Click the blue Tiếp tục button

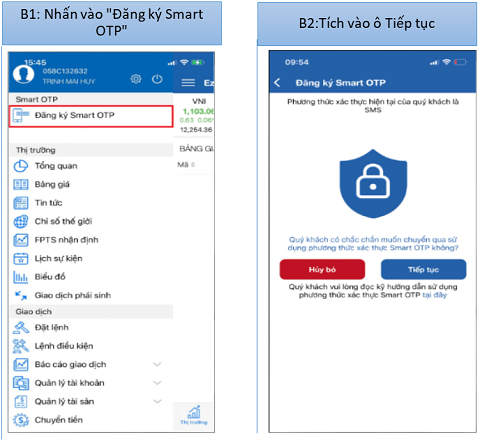pyautogui.click(x=424, y=269)
